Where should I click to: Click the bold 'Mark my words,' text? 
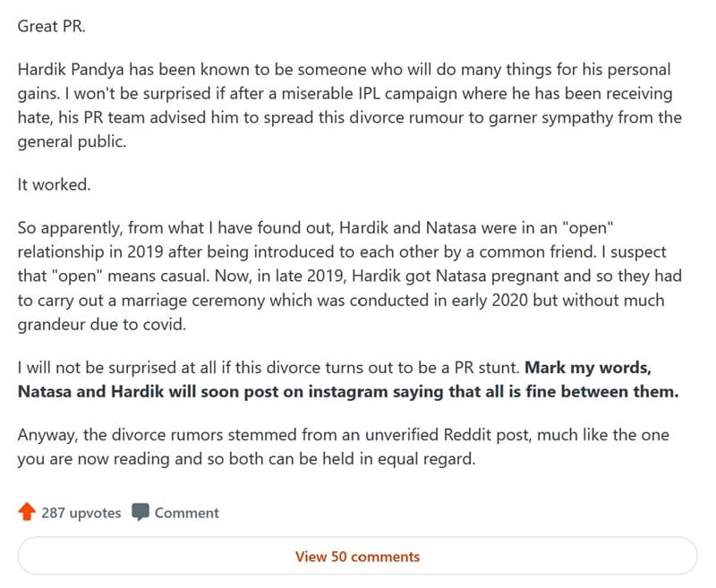click(x=588, y=368)
